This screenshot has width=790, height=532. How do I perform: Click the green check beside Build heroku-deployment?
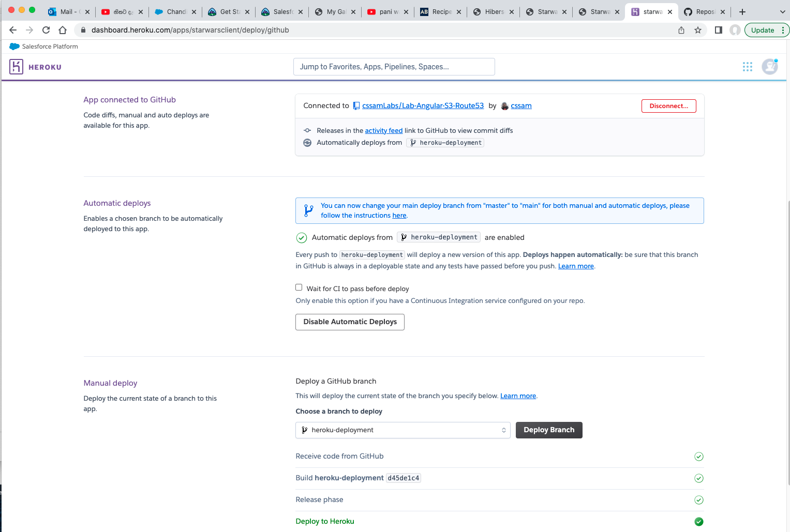699,478
